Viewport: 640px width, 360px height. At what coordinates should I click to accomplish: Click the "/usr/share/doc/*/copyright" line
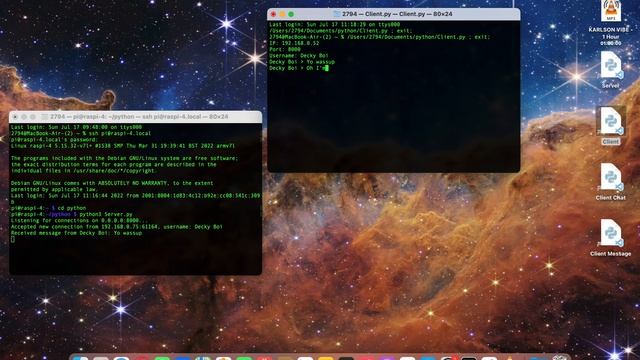(83, 171)
